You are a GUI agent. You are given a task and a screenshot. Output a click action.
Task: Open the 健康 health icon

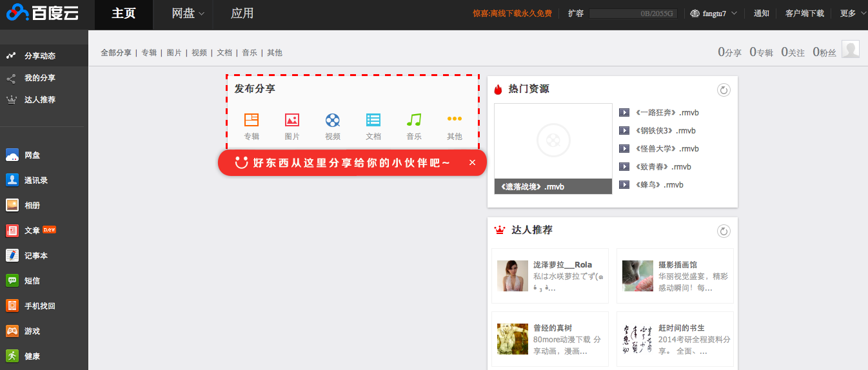pos(12,356)
